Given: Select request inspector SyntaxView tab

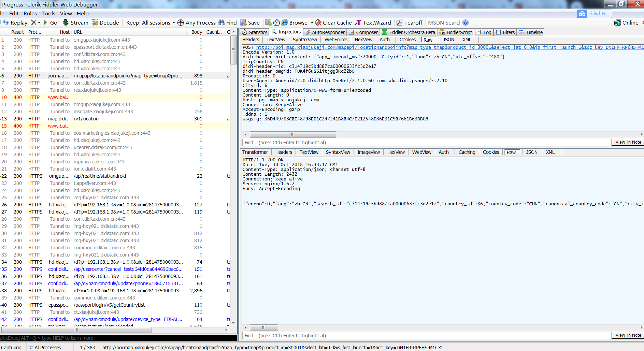Looking at the screenshot, I should pos(305,40).
